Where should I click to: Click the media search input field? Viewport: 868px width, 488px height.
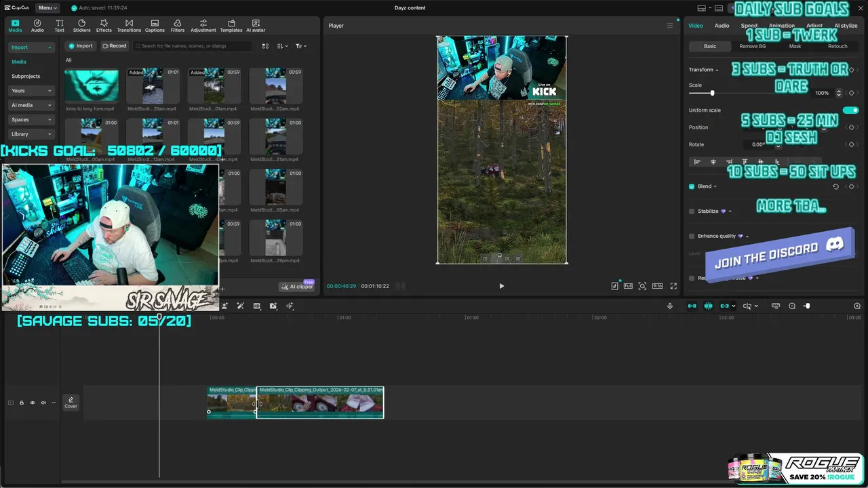point(192,46)
